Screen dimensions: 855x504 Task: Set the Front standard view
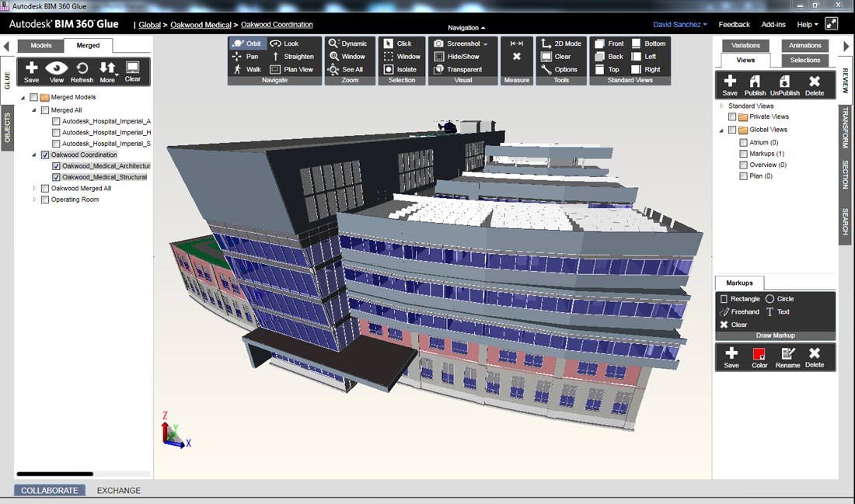click(609, 43)
